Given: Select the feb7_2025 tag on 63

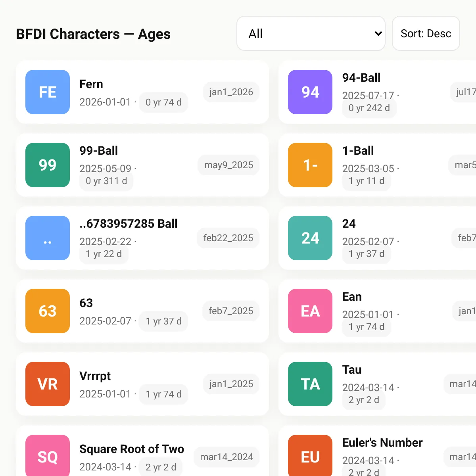Looking at the screenshot, I should pyautogui.click(x=231, y=311).
